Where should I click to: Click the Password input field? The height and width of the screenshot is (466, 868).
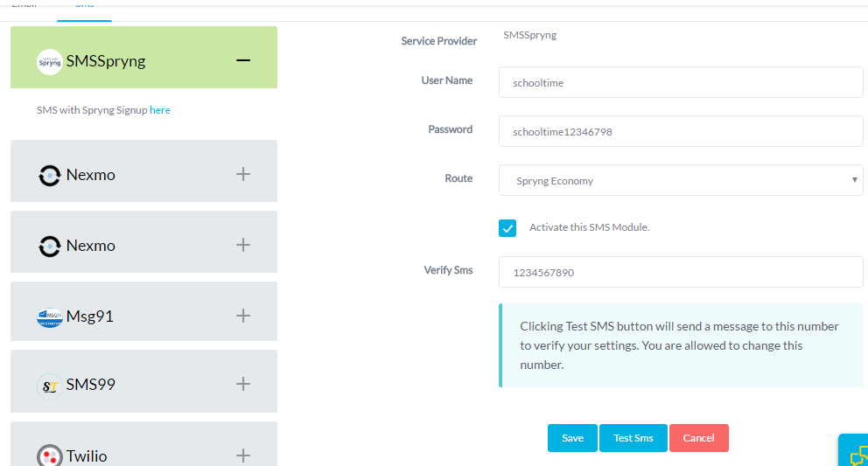[681, 131]
